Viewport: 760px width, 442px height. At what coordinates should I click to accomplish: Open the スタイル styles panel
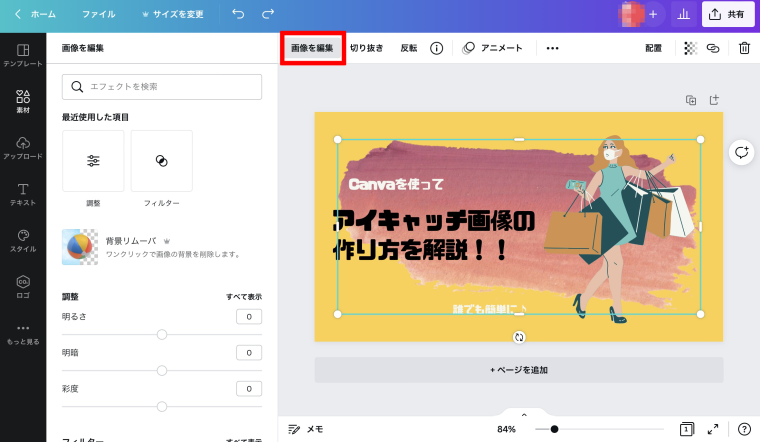click(23, 240)
